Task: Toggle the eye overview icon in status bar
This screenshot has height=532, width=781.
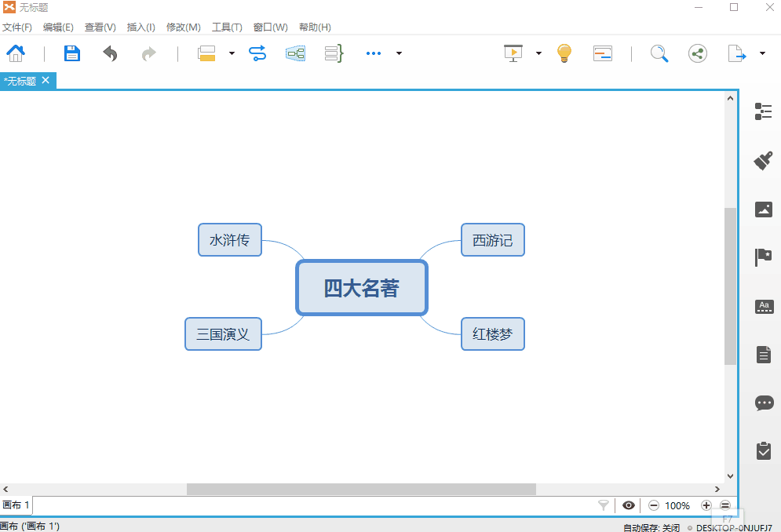Action: pyautogui.click(x=627, y=505)
